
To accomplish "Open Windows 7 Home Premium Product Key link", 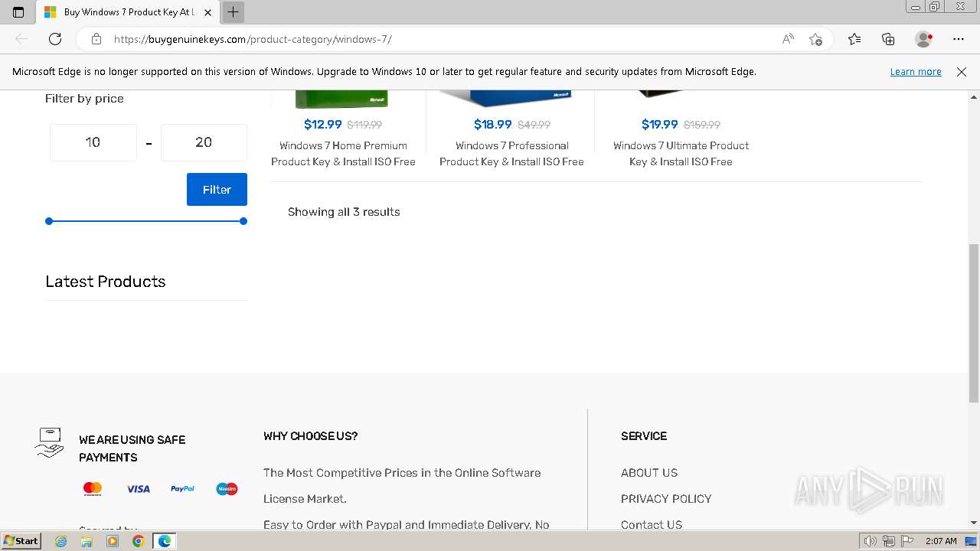I will pos(343,153).
